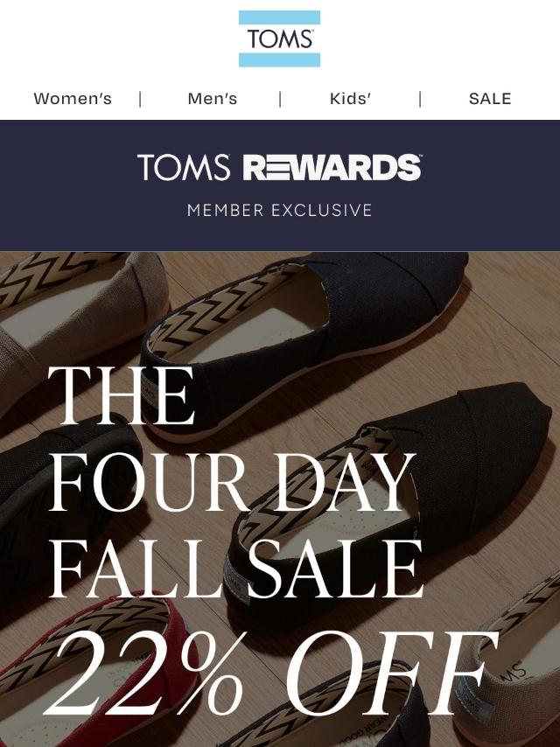Click the TOMS logo at the top
Viewport: 560px width, 747px height.
(279, 38)
